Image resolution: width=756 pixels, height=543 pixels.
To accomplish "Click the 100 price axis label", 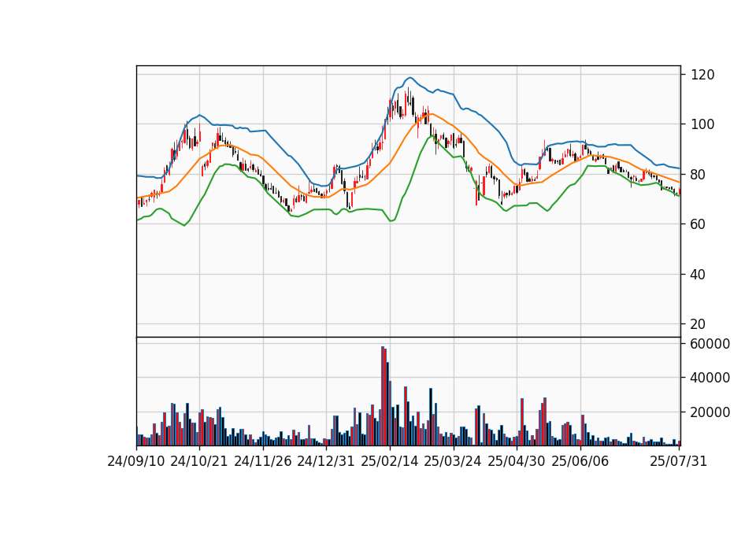I will click(702, 124).
